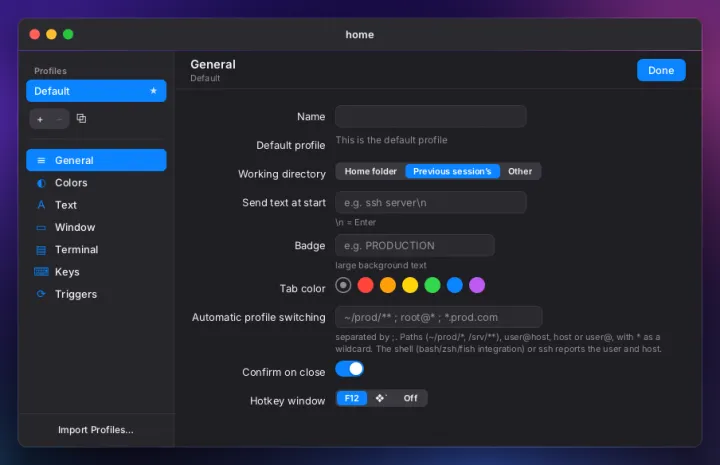Click the Window rectangle icon

click(x=41, y=228)
